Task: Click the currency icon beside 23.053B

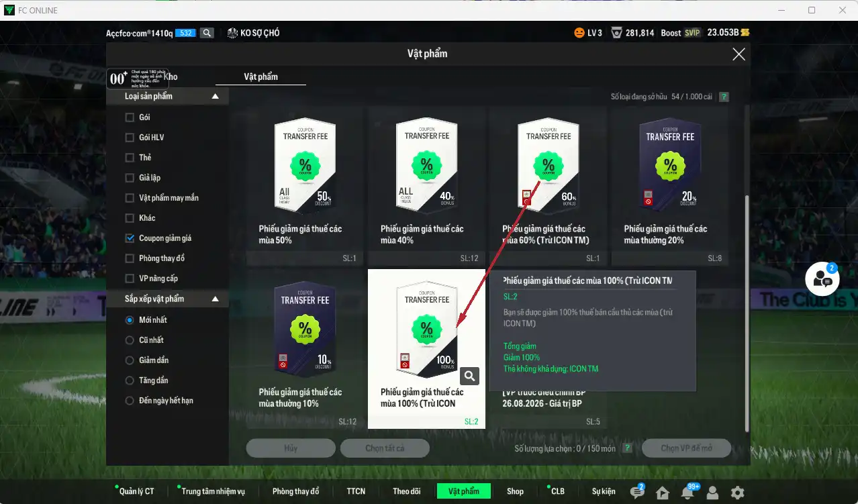Action: [745, 33]
